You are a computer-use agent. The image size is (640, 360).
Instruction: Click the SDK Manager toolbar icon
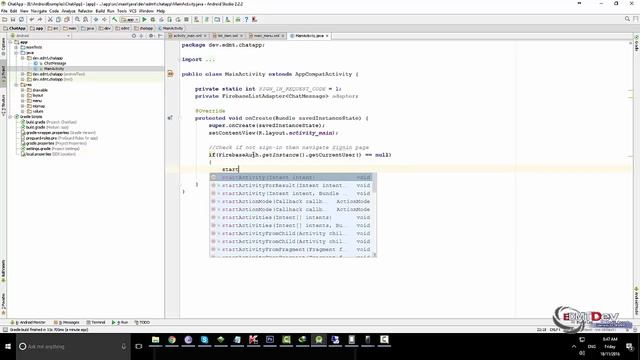point(228,20)
